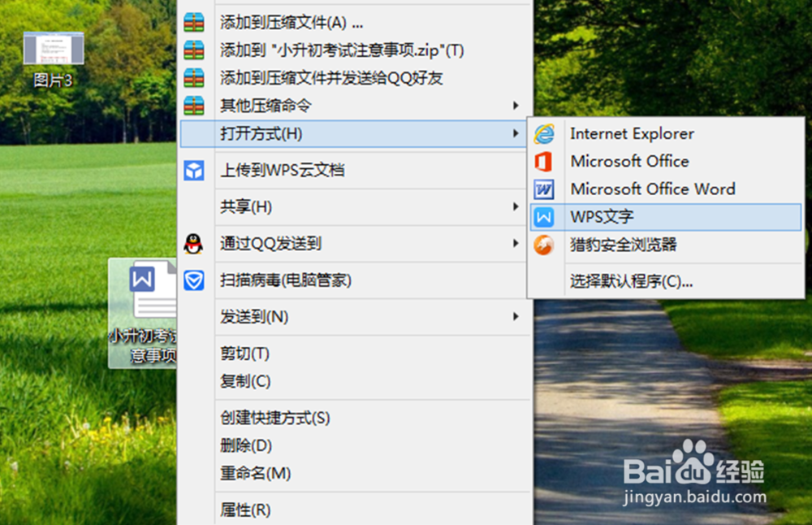The image size is (812, 525).
Task: Open with Internet Explorer
Action: 666,134
